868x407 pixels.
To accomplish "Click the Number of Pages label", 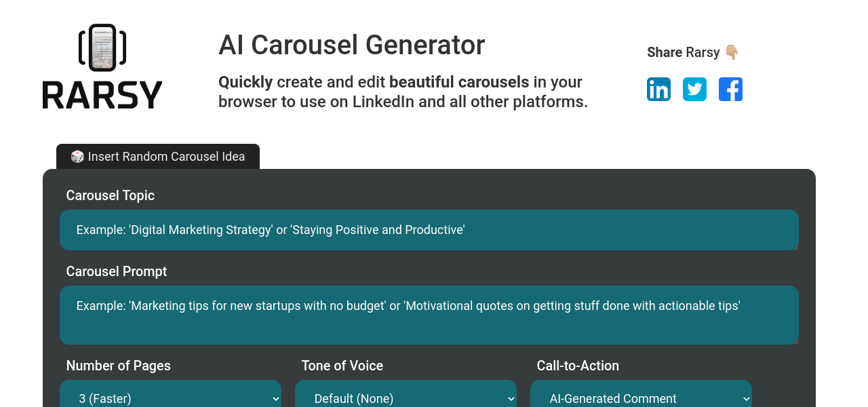I will pos(119,366).
